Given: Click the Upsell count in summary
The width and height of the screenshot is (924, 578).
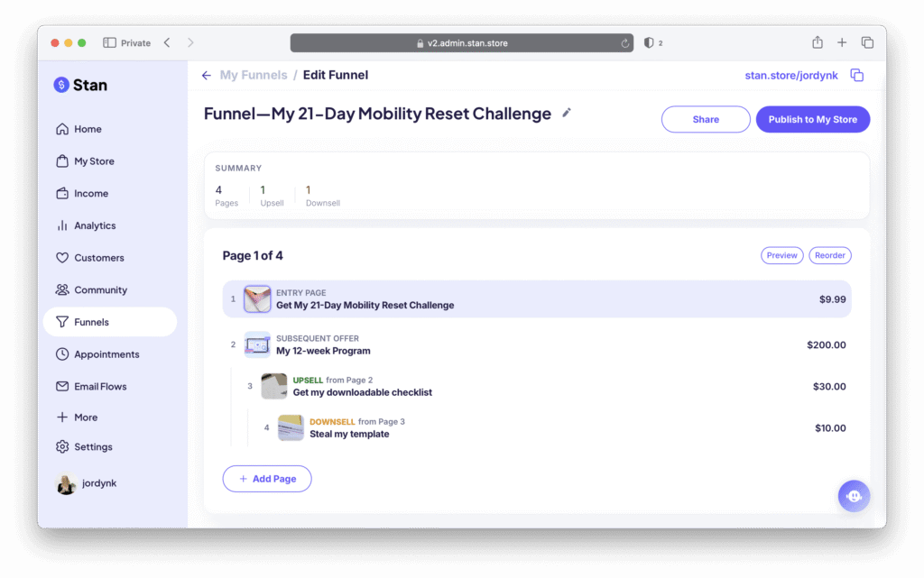Looking at the screenshot, I should tap(272, 196).
